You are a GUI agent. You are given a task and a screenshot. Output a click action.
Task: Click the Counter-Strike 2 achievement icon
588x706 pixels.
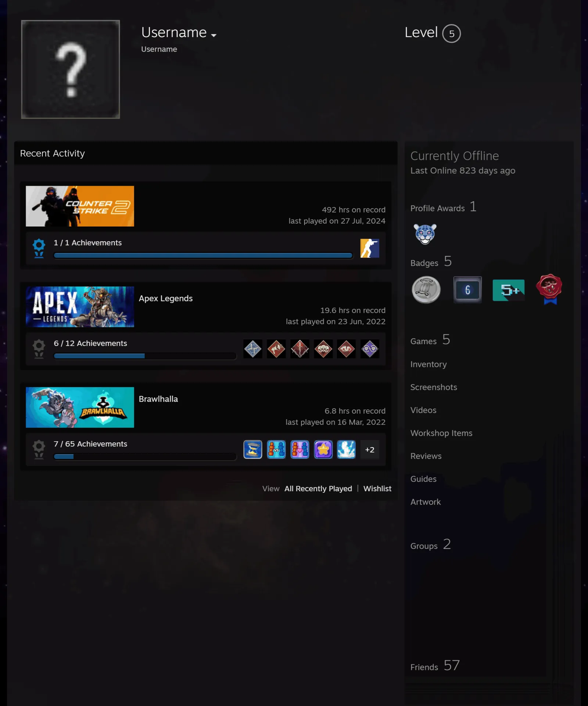(370, 248)
